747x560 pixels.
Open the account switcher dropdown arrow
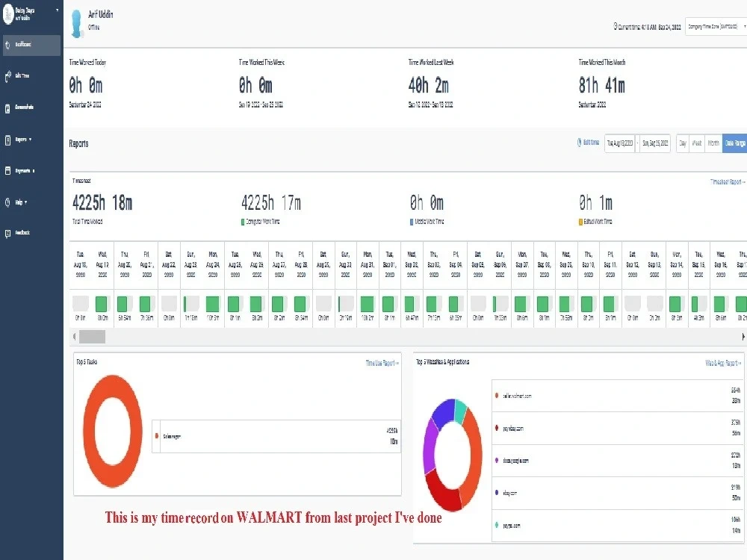click(58, 10)
